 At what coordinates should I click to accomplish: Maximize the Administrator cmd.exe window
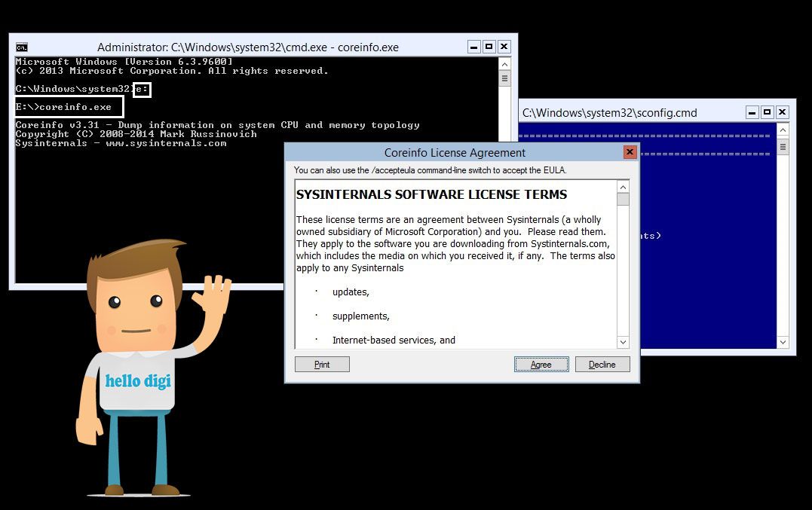point(489,47)
